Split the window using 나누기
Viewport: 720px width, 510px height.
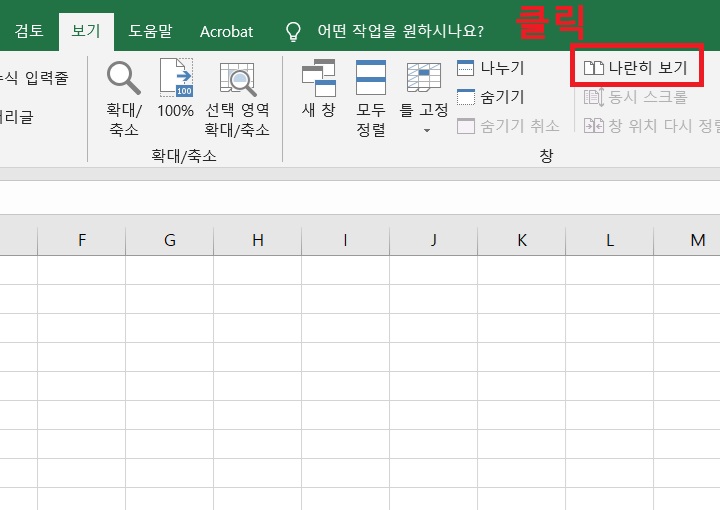point(490,68)
